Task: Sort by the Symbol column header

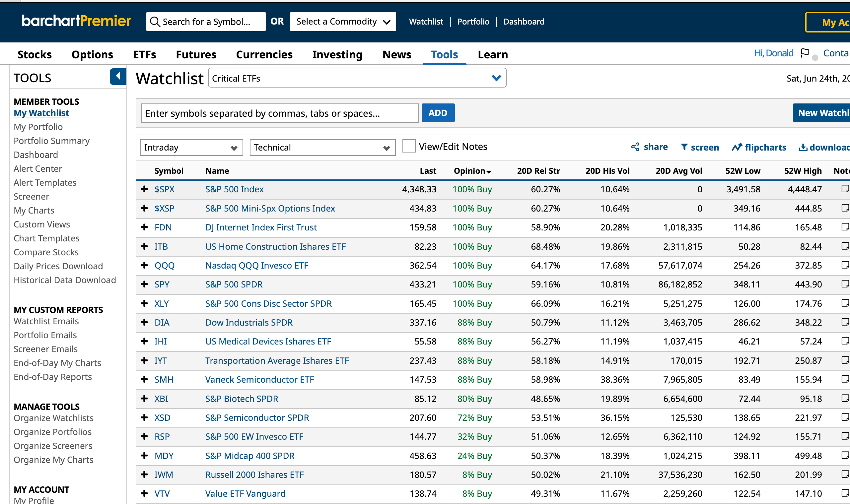Action: pyautogui.click(x=169, y=171)
